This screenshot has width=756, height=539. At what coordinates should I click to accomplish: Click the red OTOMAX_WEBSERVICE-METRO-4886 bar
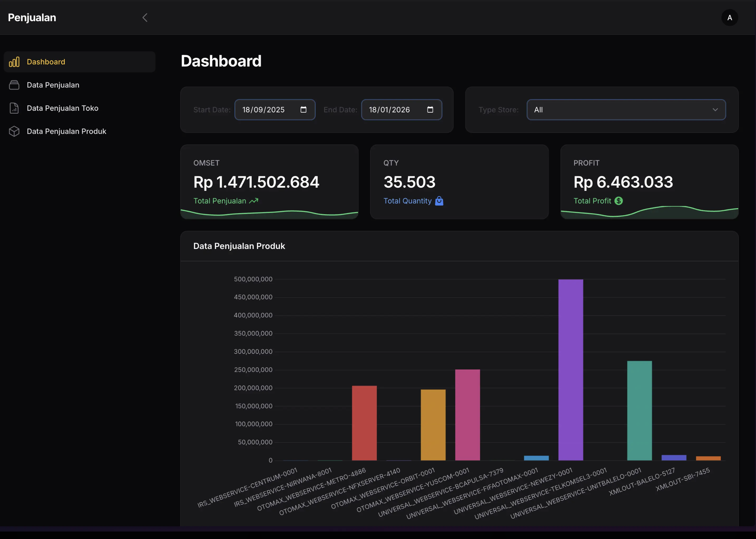pyautogui.click(x=364, y=423)
